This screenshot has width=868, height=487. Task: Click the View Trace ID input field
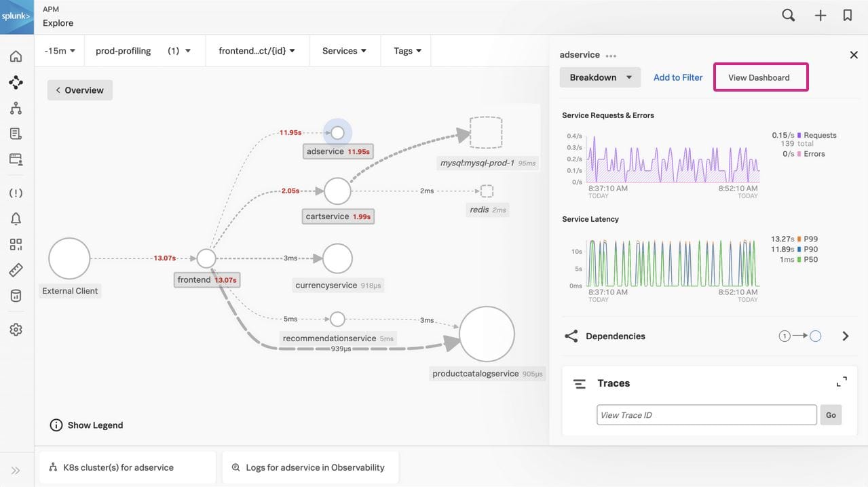coord(706,414)
